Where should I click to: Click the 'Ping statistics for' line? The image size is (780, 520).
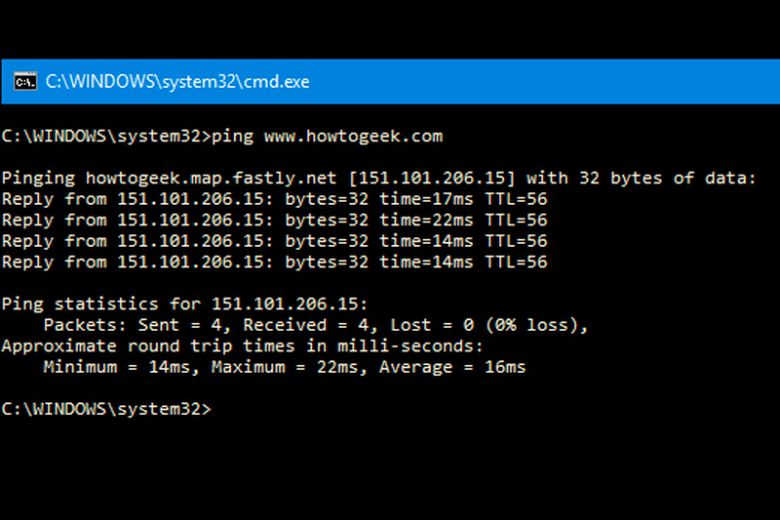[x=185, y=304]
